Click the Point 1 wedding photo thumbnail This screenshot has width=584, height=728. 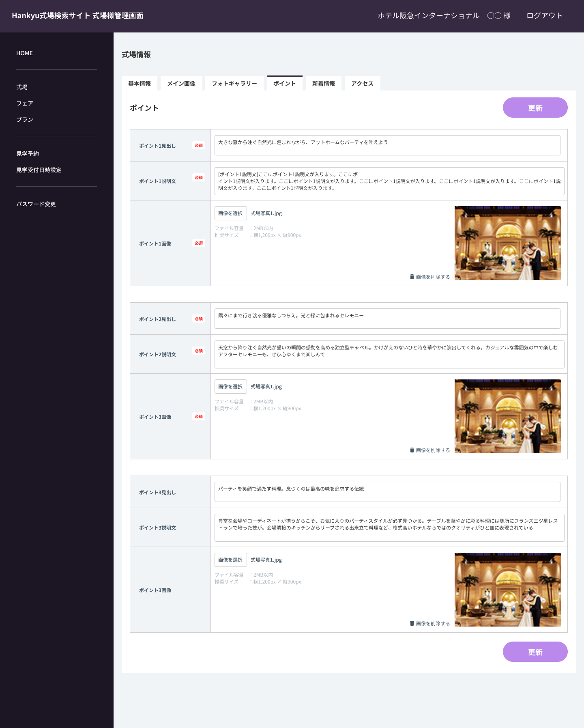(508, 243)
